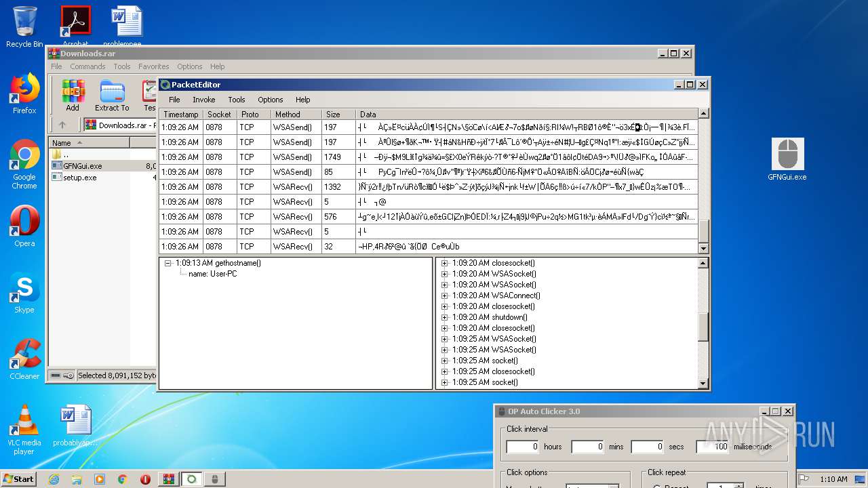Viewport: 868px width, 488px height.
Task: Launch Opera from the desktop
Action: [x=24, y=226]
